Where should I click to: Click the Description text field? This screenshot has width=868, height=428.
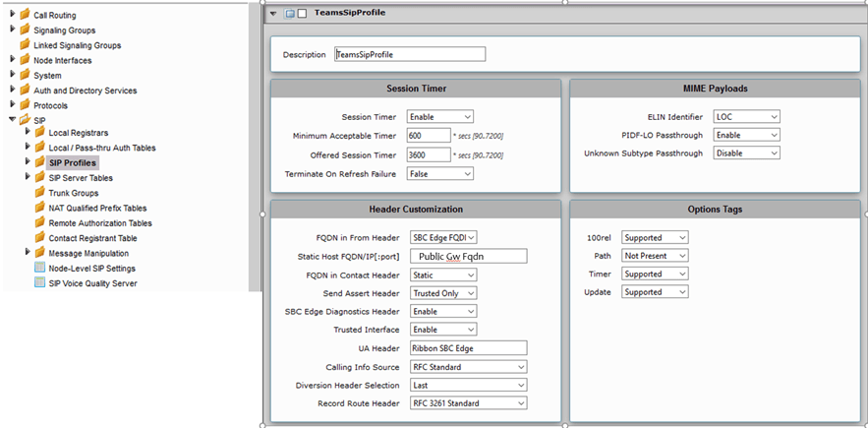(409, 55)
